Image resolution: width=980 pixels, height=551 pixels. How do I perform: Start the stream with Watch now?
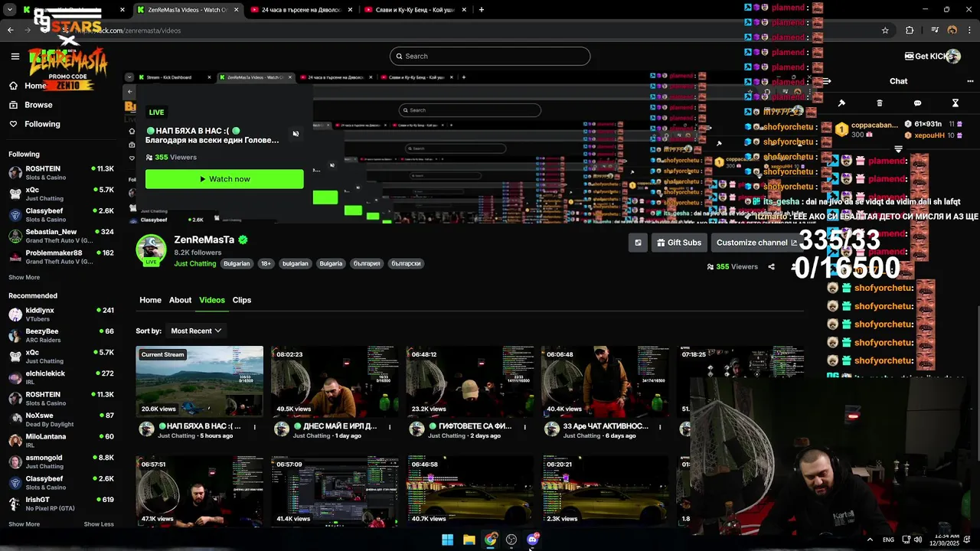(224, 179)
